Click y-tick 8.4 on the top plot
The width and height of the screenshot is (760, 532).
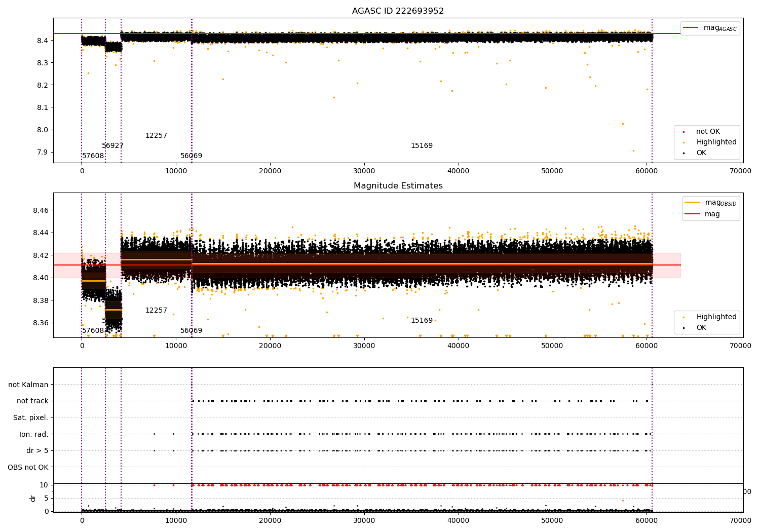coord(43,41)
